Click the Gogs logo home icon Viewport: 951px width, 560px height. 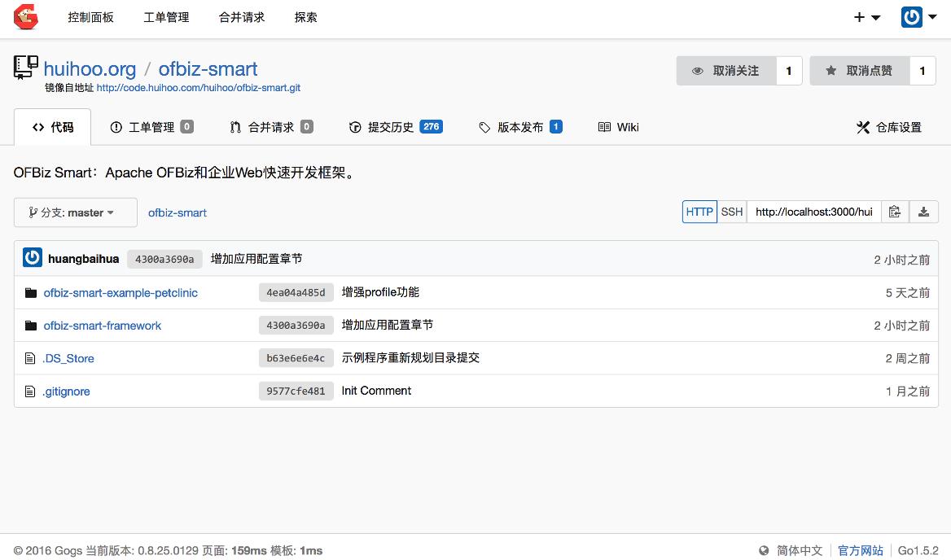[x=26, y=17]
